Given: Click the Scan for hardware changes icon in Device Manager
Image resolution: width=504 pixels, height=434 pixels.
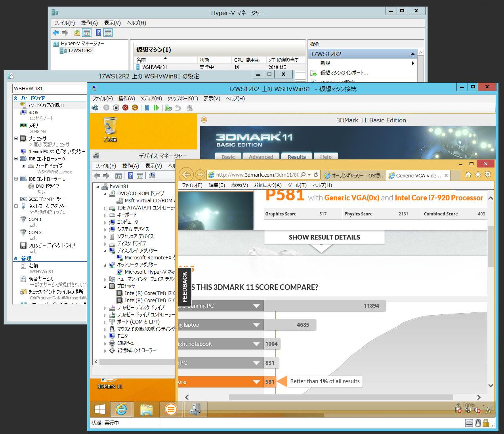Looking at the screenshot, I should tap(152, 175).
